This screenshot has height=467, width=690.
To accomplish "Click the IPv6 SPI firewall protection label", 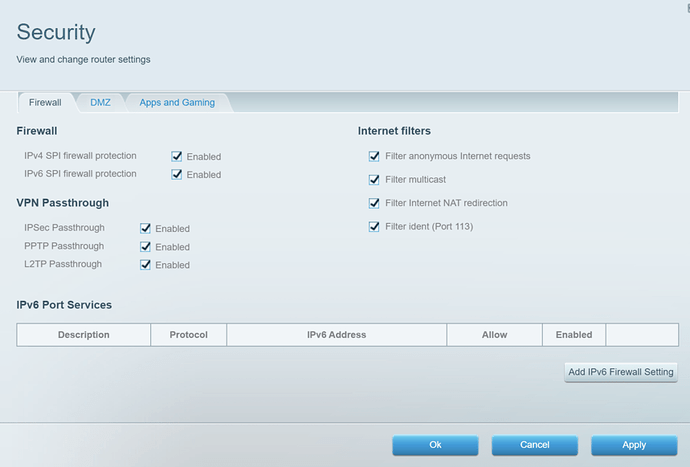I will click(x=80, y=174).
